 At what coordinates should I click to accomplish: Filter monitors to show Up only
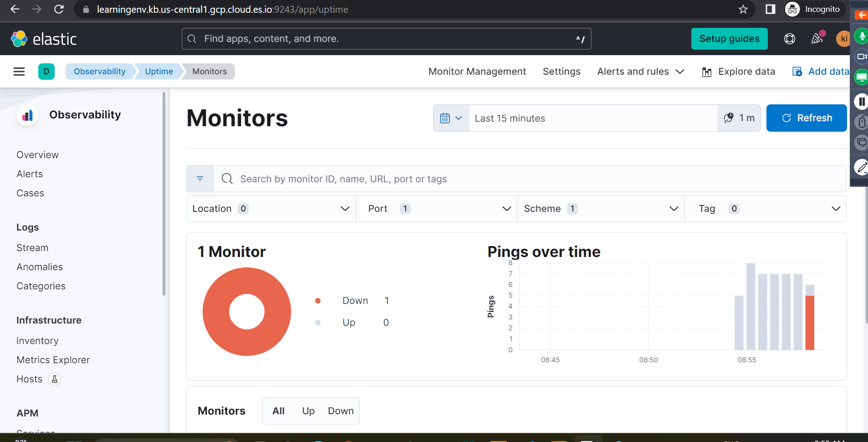pyautogui.click(x=308, y=411)
